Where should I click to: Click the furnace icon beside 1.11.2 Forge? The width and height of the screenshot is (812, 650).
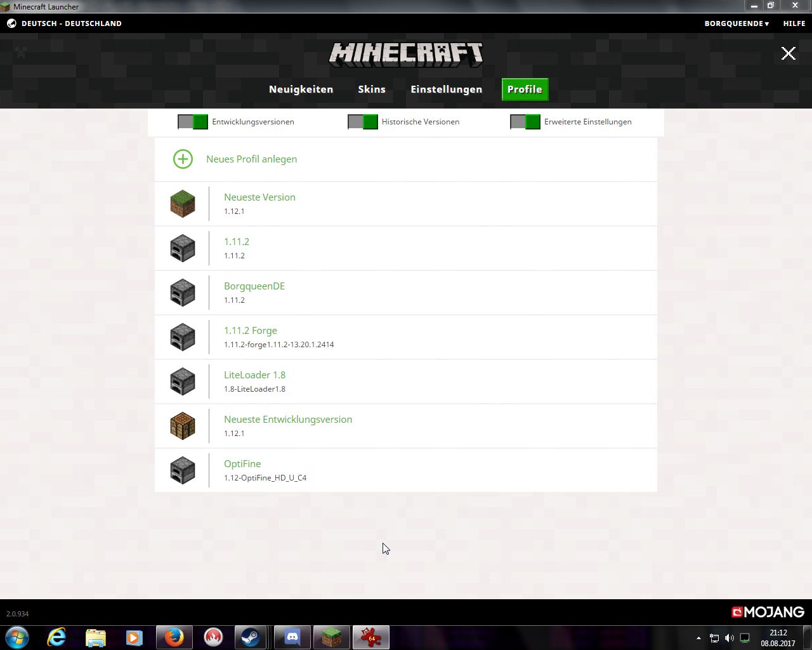(183, 337)
